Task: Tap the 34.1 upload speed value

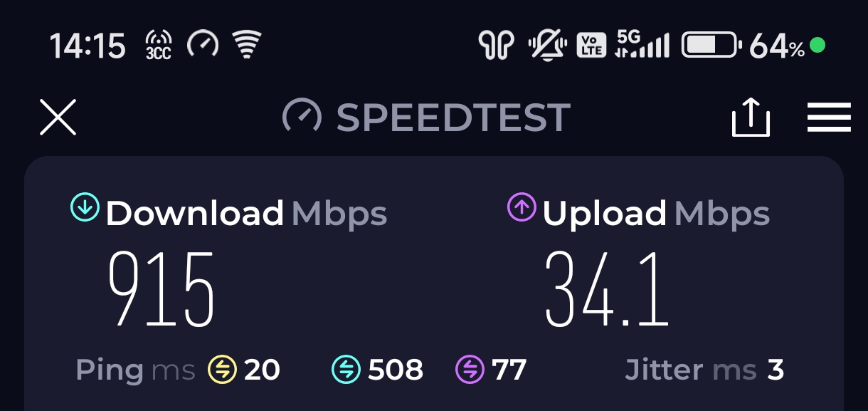Action: 607,288
